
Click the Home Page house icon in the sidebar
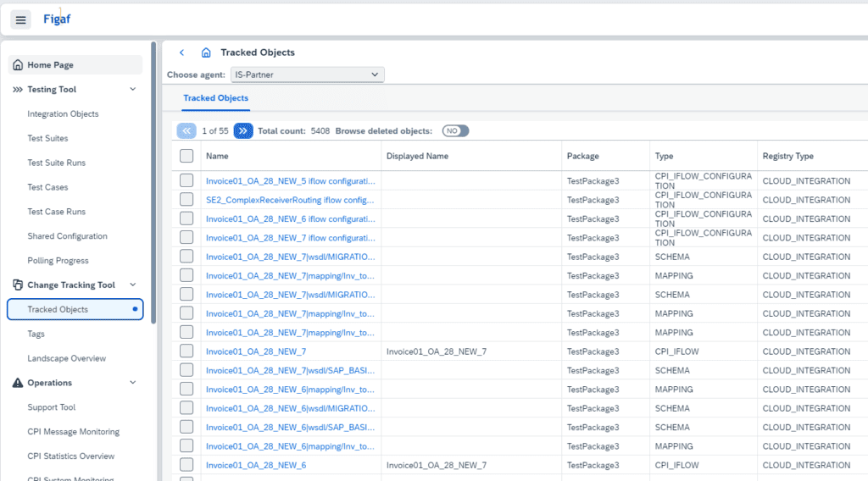[x=18, y=64]
